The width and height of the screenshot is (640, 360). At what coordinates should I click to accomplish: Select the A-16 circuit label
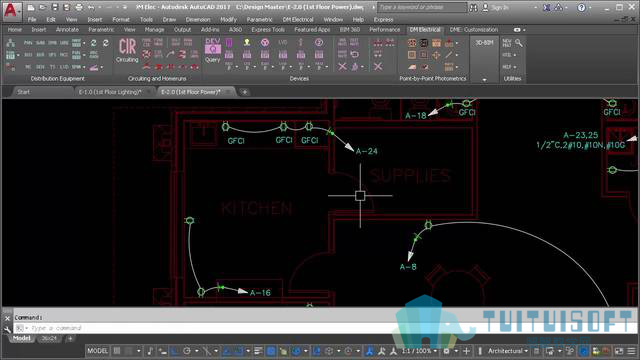coord(260,293)
